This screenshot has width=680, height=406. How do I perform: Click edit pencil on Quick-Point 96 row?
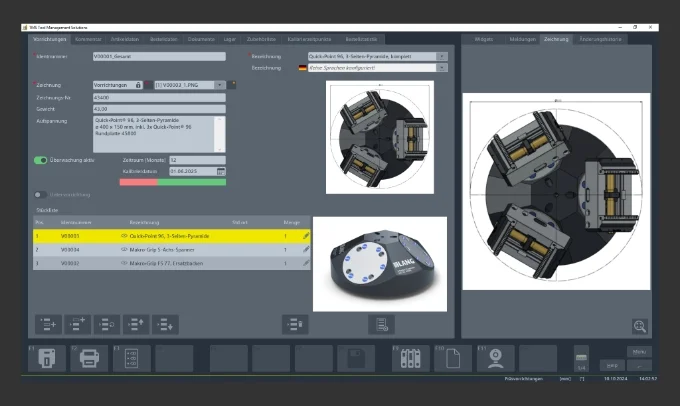click(x=306, y=236)
